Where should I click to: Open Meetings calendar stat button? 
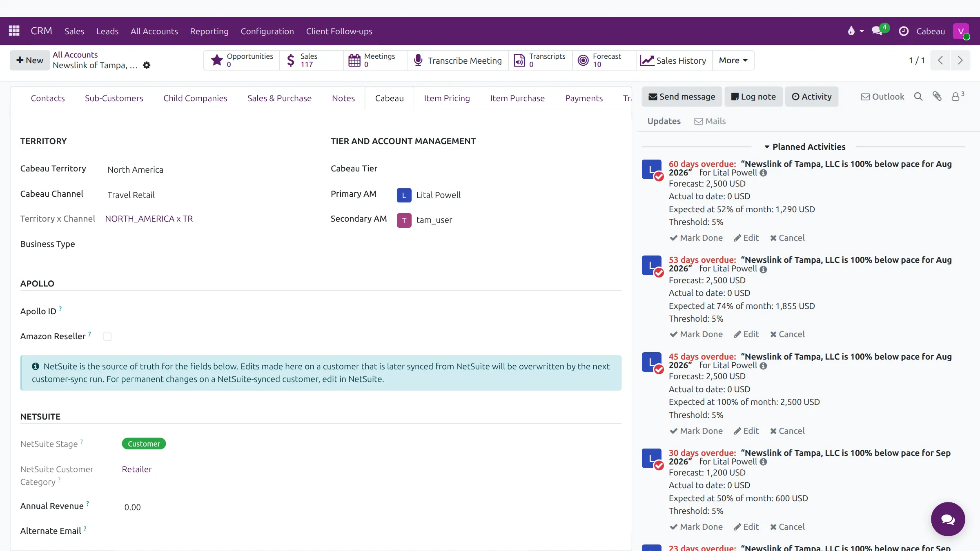click(375, 60)
